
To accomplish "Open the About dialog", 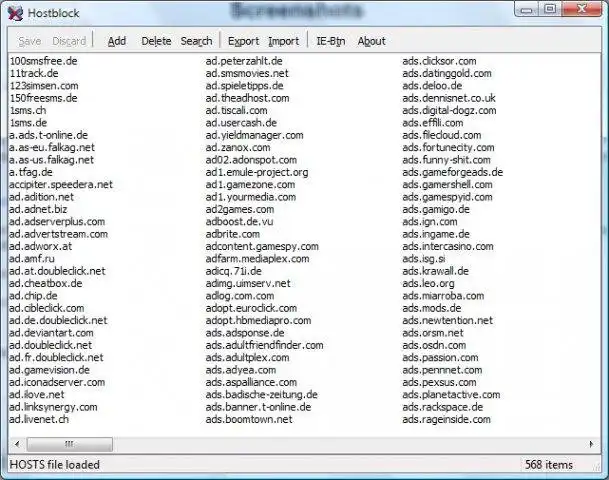I will (372, 41).
